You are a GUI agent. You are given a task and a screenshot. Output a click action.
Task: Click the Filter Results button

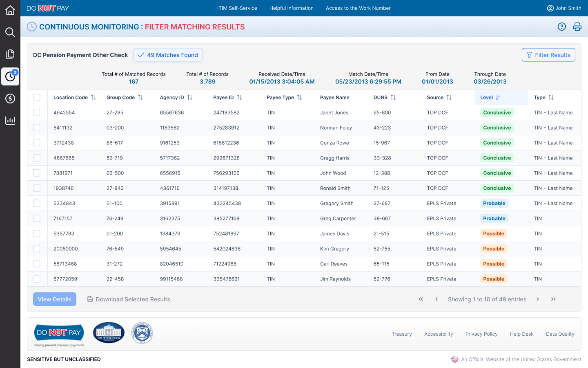[548, 55]
